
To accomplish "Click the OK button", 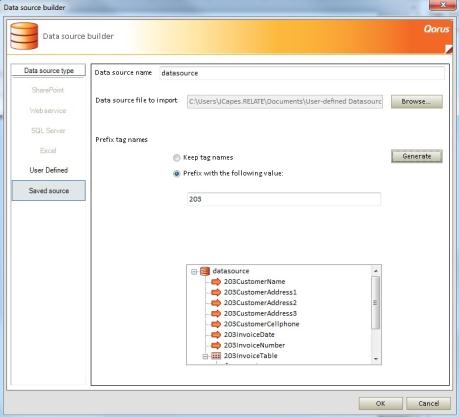I will (380, 404).
